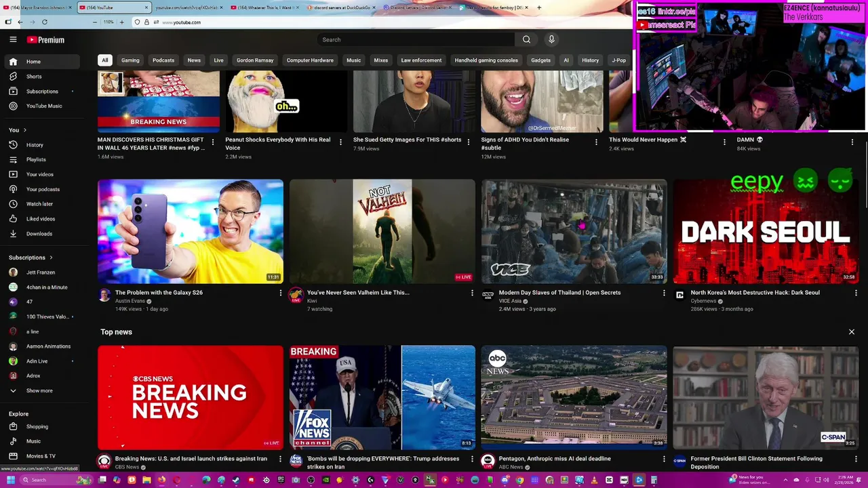This screenshot has height=488, width=868.
Task: Play the VICE Thailand thumbnail
Action: click(x=574, y=231)
